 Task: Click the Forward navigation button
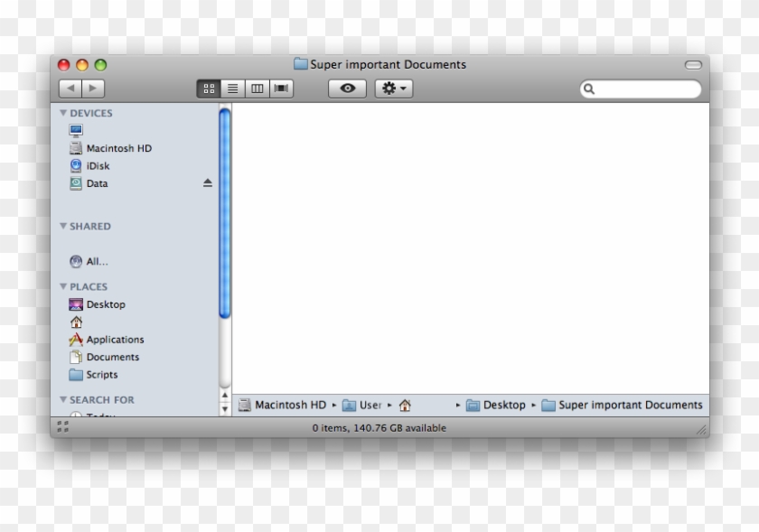[93, 88]
